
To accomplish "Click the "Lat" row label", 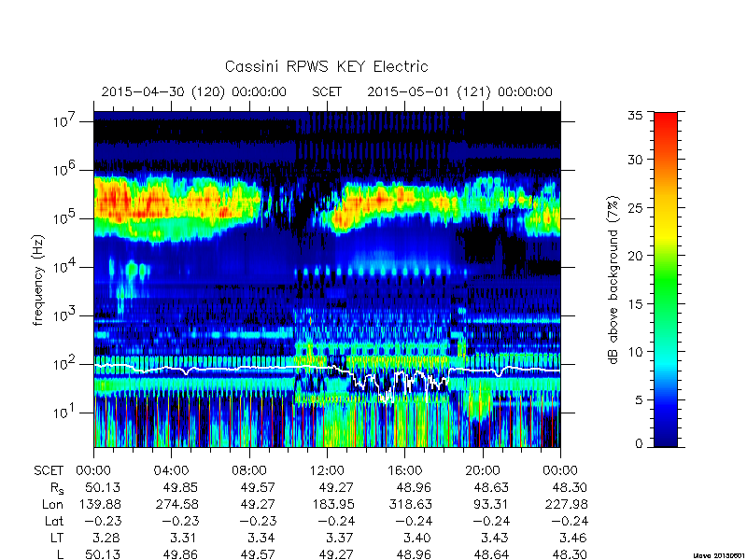I will pyautogui.click(x=54, y=521).
